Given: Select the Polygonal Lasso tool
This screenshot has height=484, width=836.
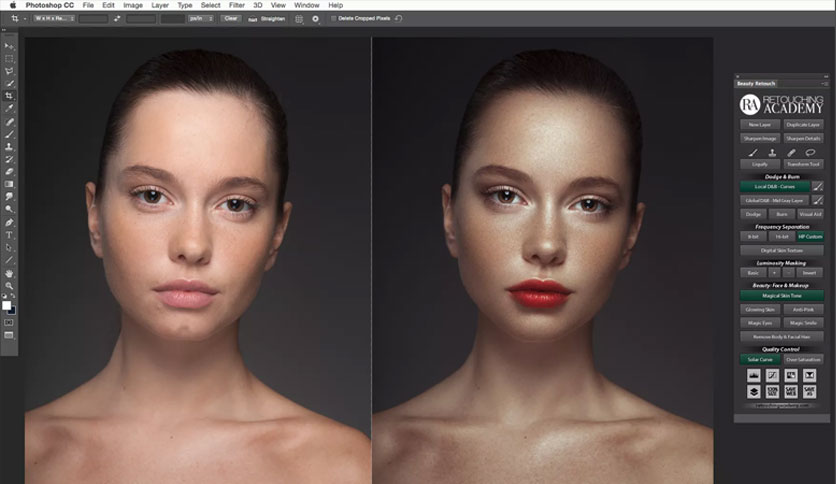Looking at the screenshot, I should pos(9,71).
